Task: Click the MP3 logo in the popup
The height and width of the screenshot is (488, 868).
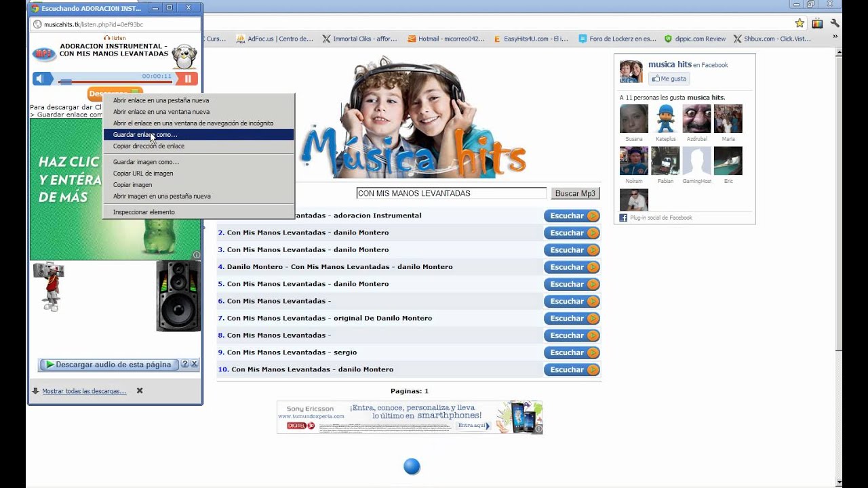Action: 43,54
